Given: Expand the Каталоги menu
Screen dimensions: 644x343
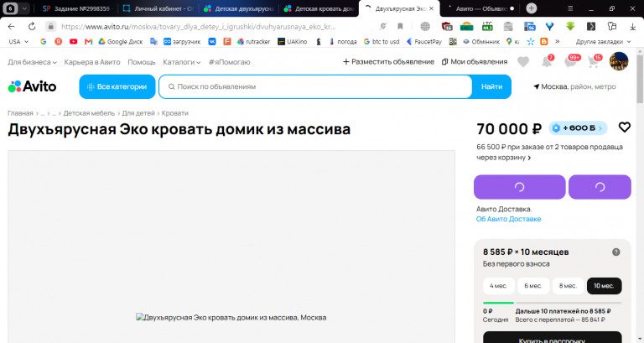Looking at the screenshot, I should point(181,62).
